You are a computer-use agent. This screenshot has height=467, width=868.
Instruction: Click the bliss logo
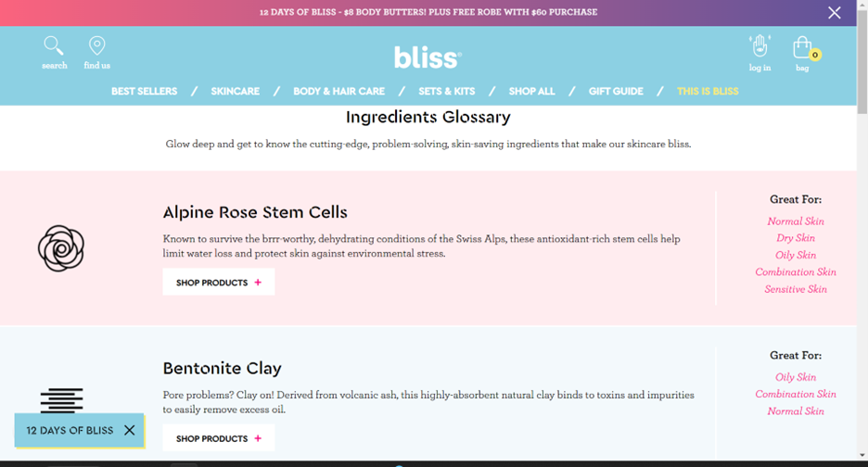tap(428, 57)
